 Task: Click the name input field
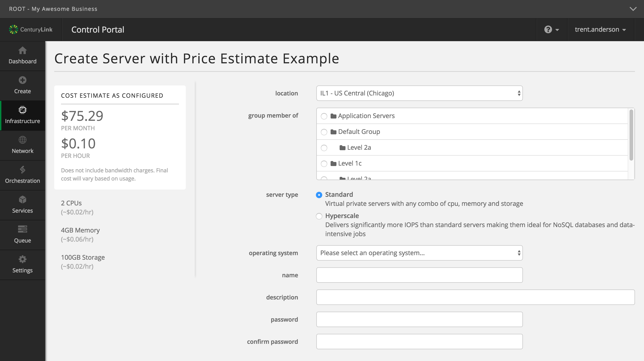[x=420, y=275]
